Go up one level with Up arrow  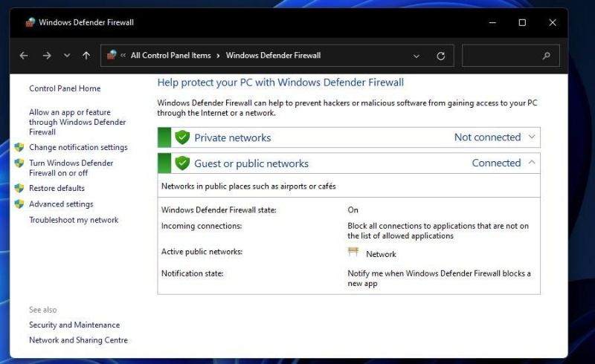pos(86,56)
